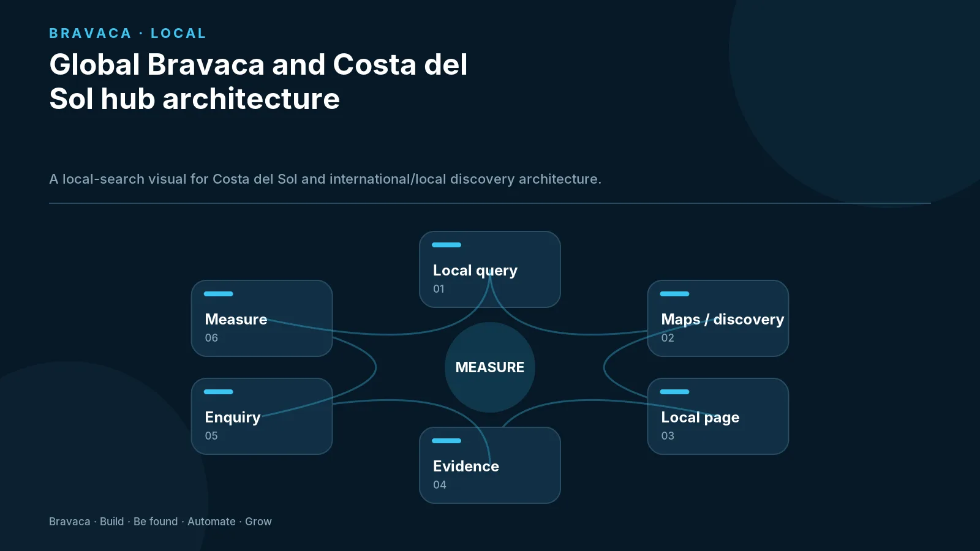Click the central MEASURE circle
The width and height of the screenshot is (980, 551).
tap(490, 367)
